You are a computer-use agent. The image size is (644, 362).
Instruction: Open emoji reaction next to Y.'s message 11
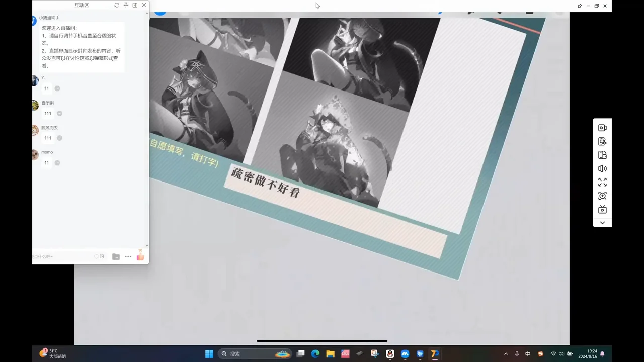point(57,88)
